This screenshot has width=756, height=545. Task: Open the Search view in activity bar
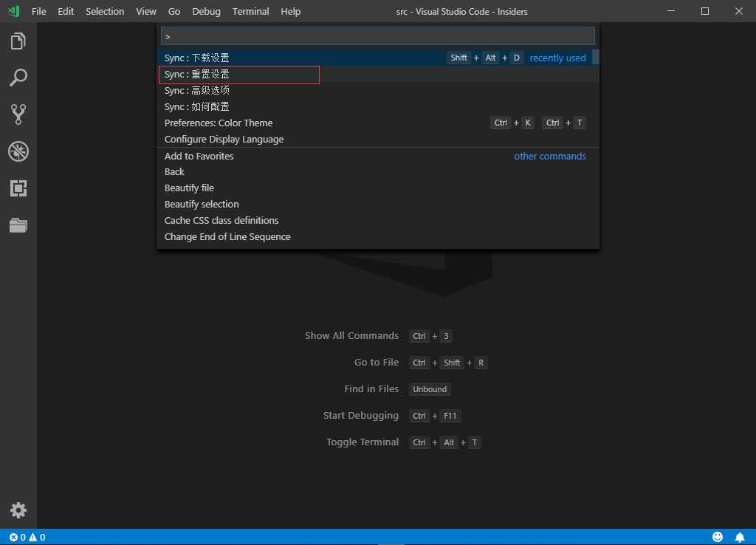point(18,78)
